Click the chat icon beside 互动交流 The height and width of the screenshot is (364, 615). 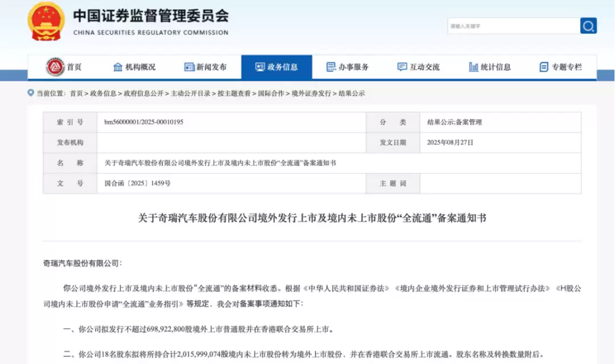402,67
